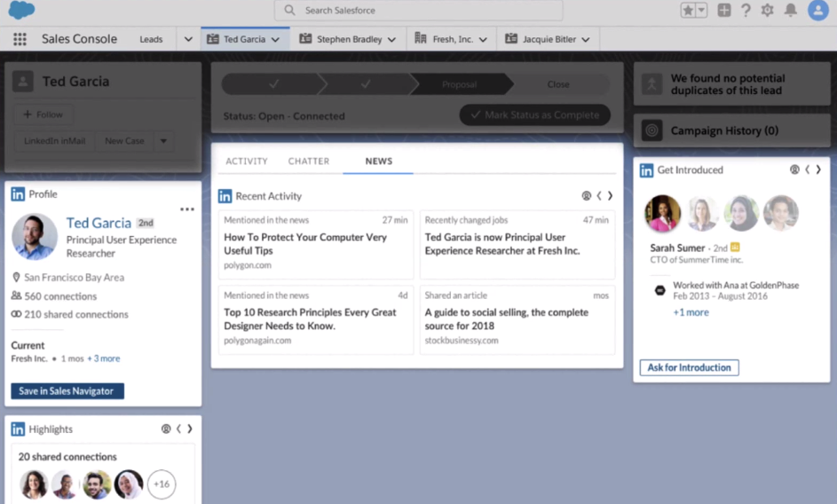Image resolution: width=837 pixels, height=504 pixels.
Task: Switch to the Chatter tab
Action: click(309, 161)
